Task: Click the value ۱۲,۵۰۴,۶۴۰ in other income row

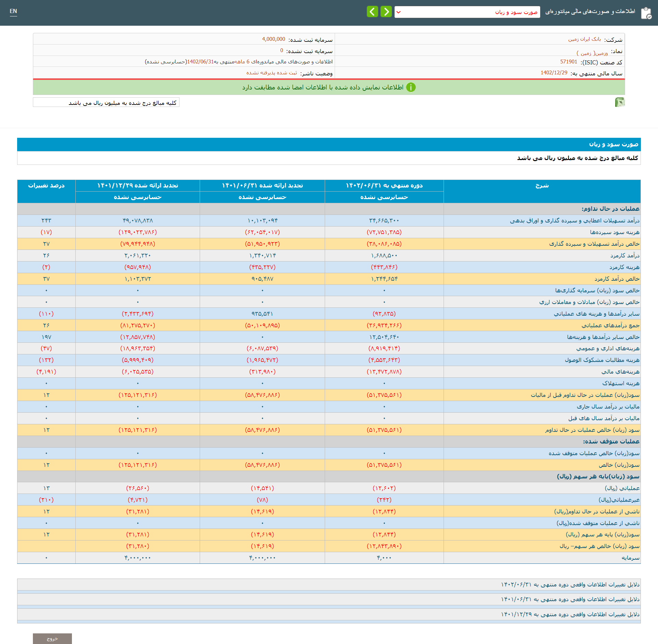Action: coord(384,337)
